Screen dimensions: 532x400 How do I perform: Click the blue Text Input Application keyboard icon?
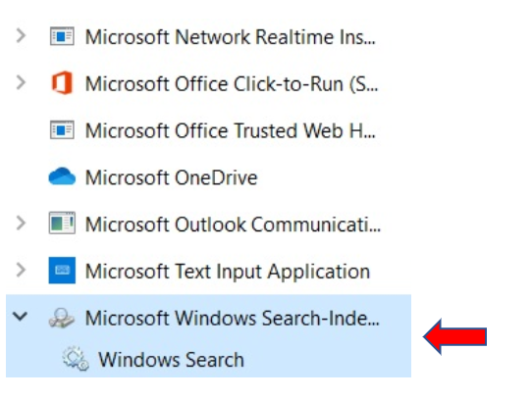62,271
